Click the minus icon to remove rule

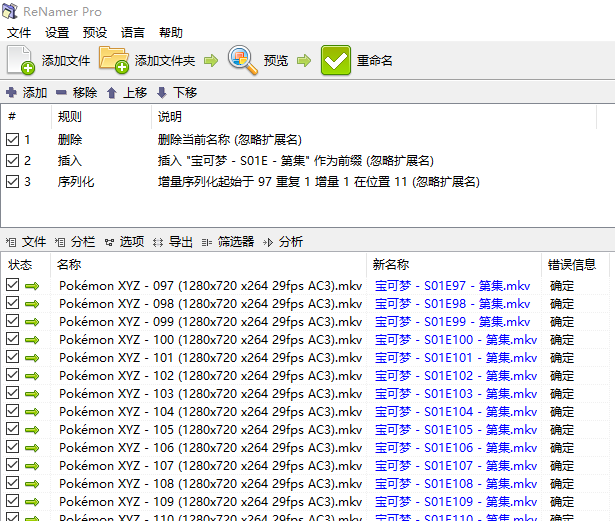[x=61, y=93]
